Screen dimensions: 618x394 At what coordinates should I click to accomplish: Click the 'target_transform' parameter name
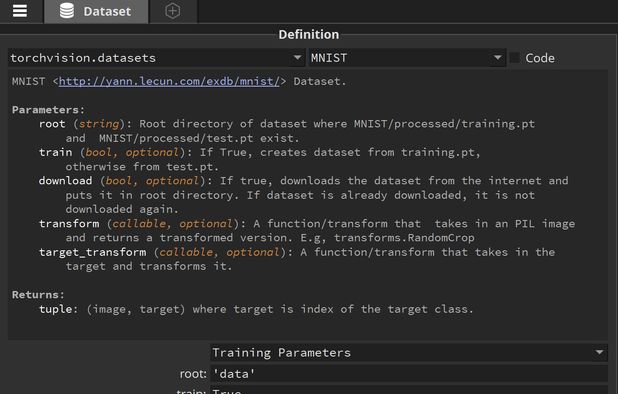click(x=92, y=252)
